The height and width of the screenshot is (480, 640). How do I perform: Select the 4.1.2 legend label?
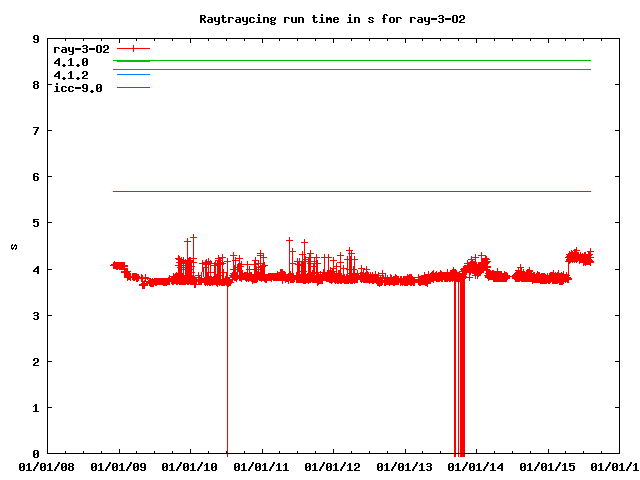click(x=70, y=75)
